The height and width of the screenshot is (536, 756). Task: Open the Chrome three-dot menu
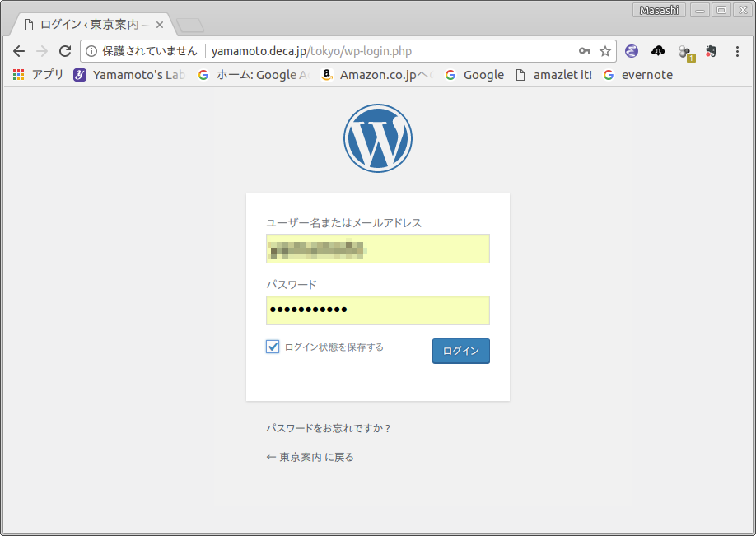tap(737, 51)
